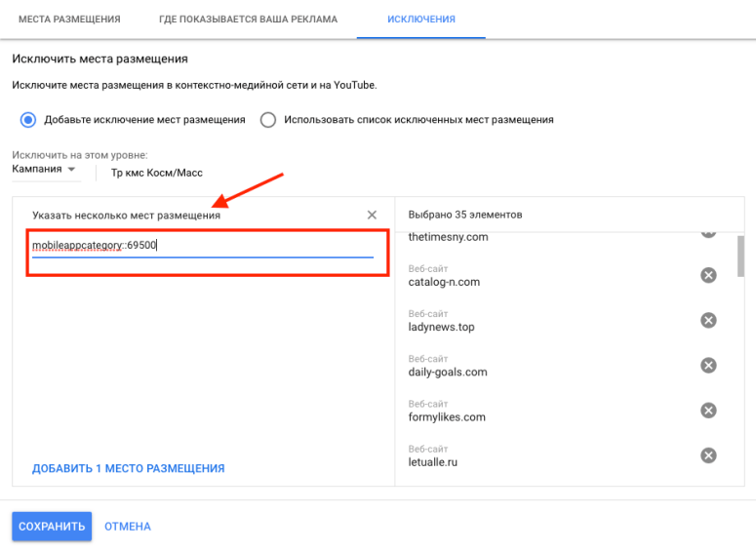This screenshot has height=552, width=756.
Task: Select the letualle.ru entry
Action: point(432,462)
